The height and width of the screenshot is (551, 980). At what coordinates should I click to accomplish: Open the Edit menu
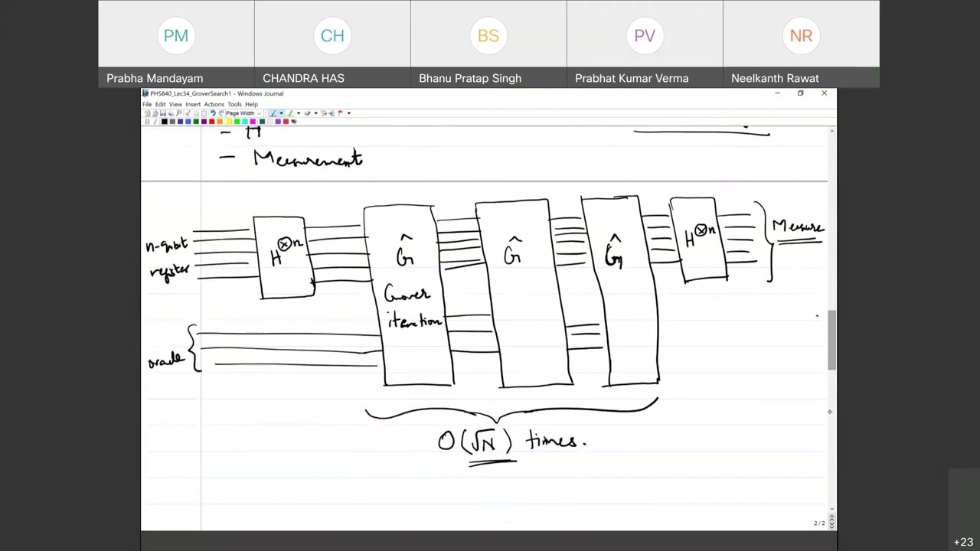[160, 104]
